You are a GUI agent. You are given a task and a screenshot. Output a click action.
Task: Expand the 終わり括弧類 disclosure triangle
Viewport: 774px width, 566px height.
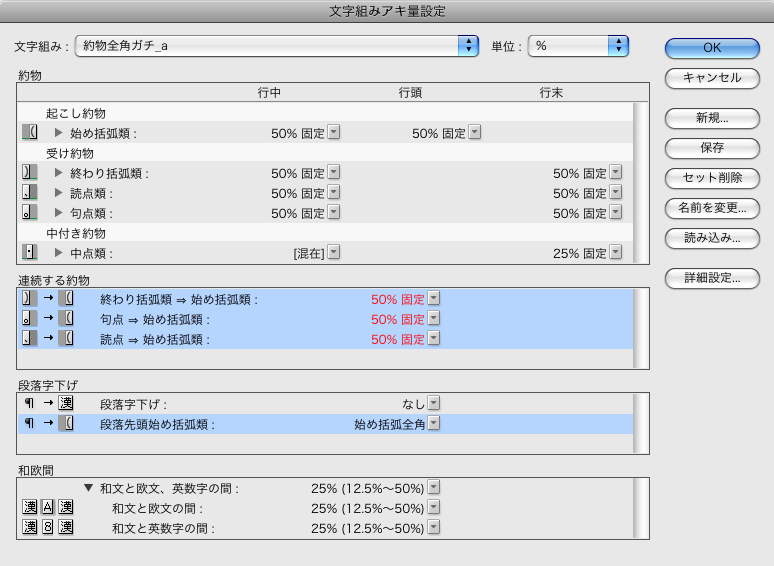58,173
